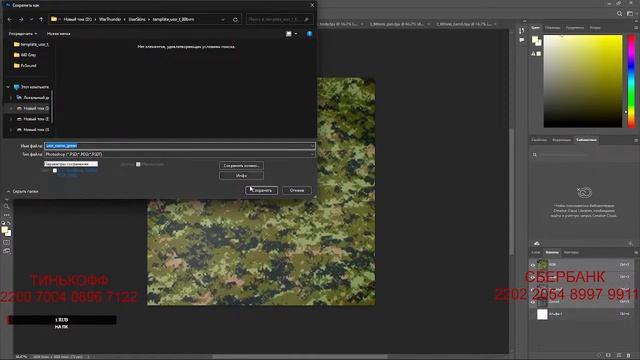Click the rainbow hue slider strip

(631, 81)
